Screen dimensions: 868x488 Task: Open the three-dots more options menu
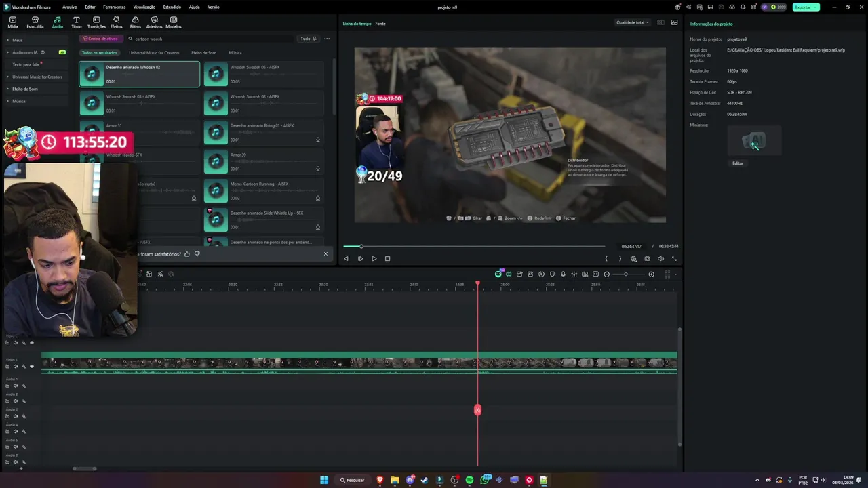(327, 39)
